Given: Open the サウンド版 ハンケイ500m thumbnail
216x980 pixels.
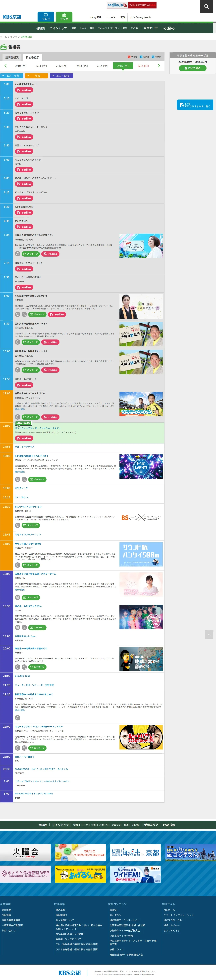Looking at the screenshot, I should coord(141,554).
